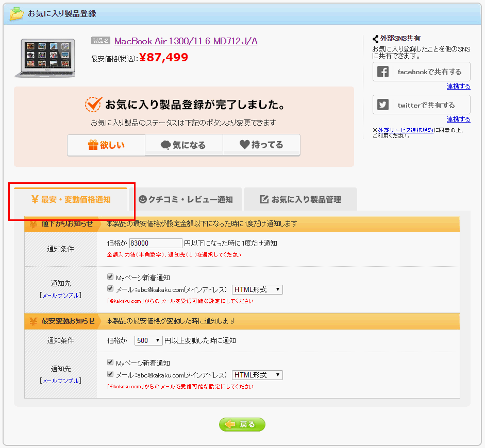Click the green 戻る button
485x448 pixels.
(x=242, y=424)
